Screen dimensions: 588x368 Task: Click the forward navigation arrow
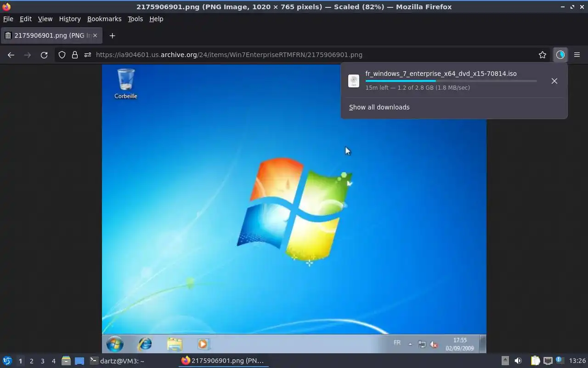(x=28, y=55)
